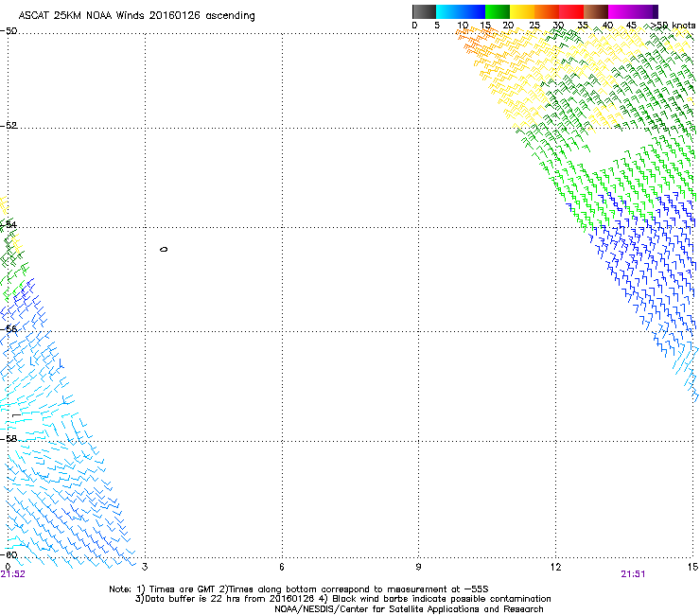700x615 pixels.
Task: Click the '>50 knots' legend label
Action: (x=673, y=26)
